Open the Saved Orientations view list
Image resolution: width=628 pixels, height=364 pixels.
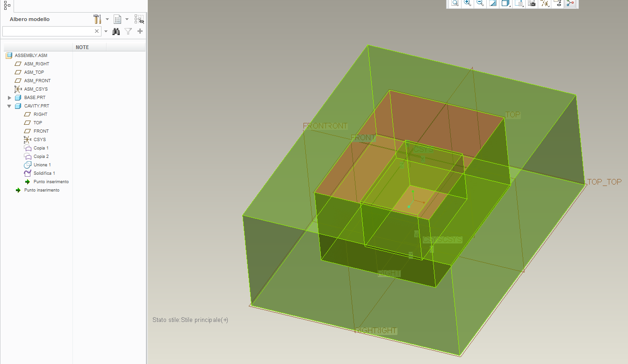tap(519, 3)
